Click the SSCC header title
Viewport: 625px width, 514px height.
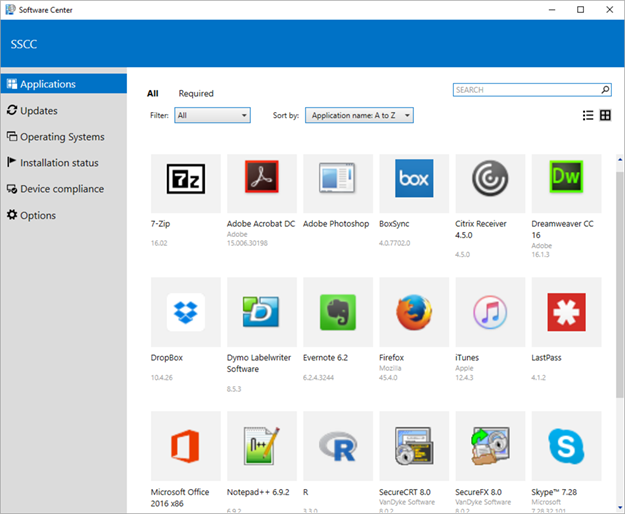[24, 44]
